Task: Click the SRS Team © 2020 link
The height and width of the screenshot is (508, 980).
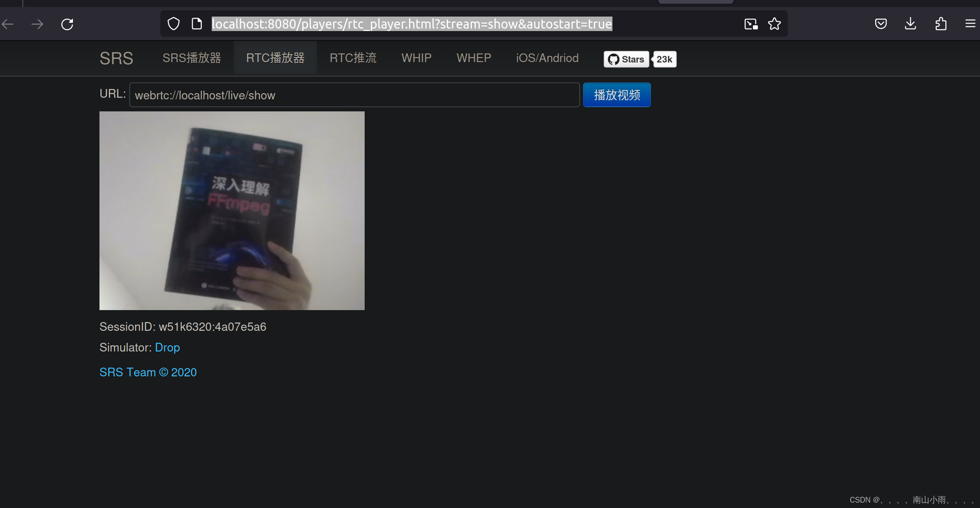Action: (148, 372)
